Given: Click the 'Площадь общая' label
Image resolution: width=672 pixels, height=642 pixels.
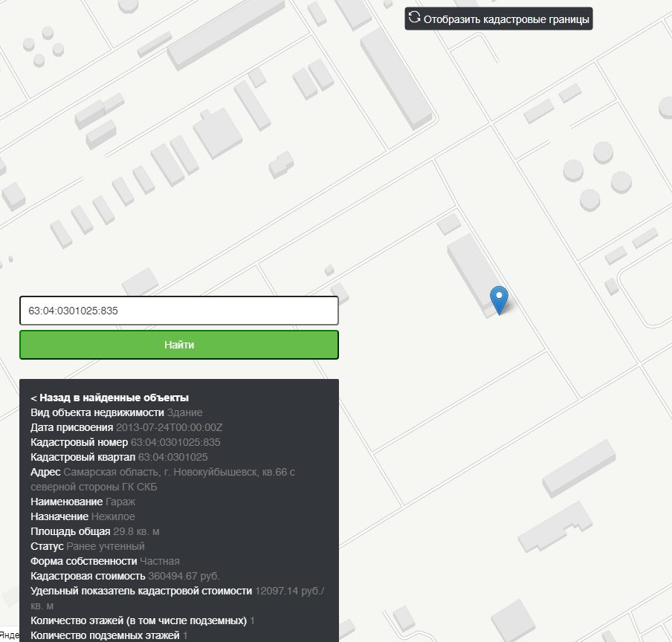Looking at the screenshot, I should 71,531.
